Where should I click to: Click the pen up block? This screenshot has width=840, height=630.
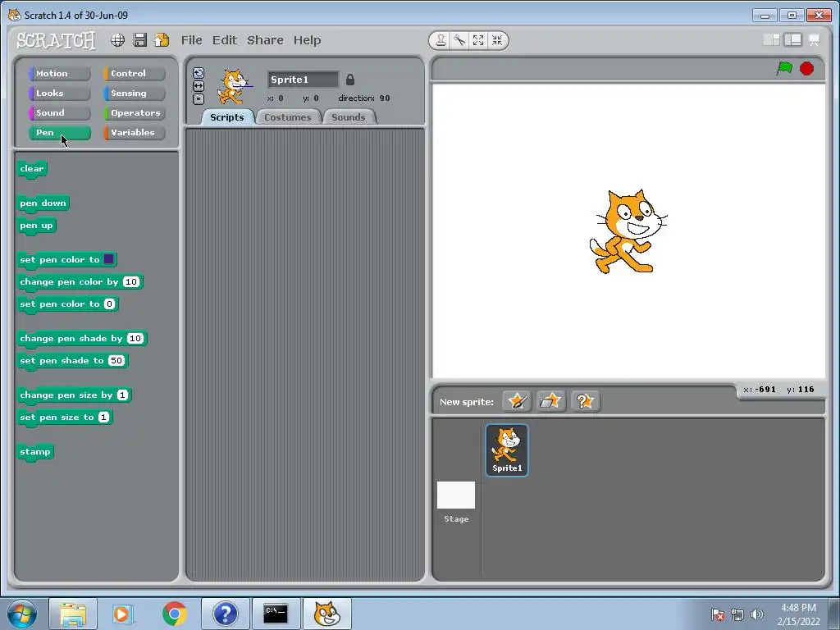(x=36, y=226)
